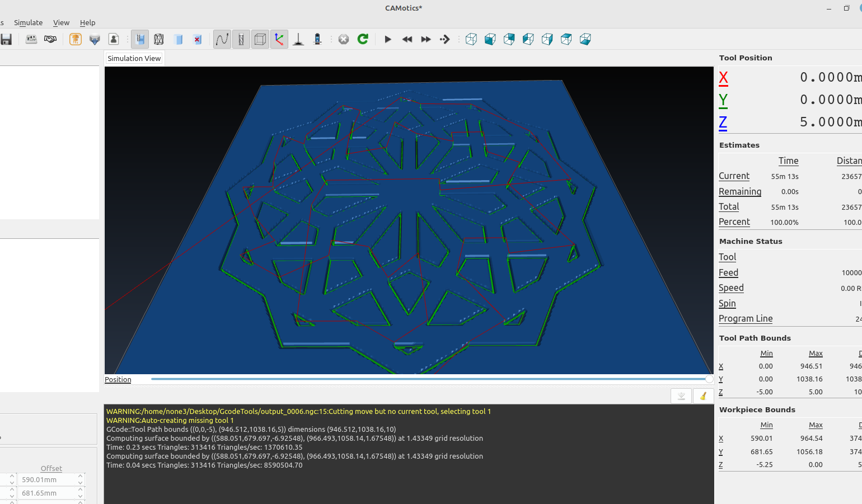Select the Simulation View tab
Image resolution: width=862 pixels, height=504 pixels.
pos(133,58)
